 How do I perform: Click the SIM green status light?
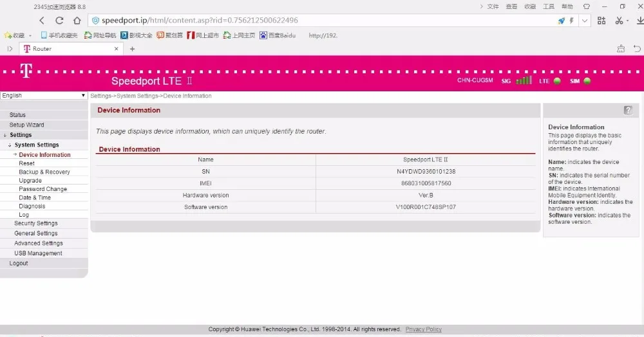pos(587,81)
